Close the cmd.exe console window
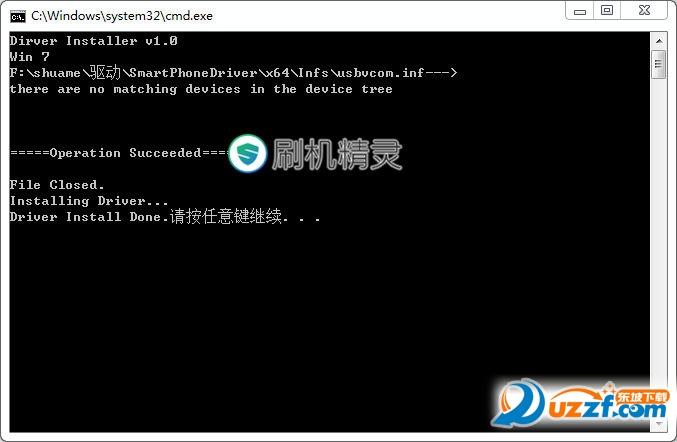The image size is (677, 442). [x=644, y=10]
